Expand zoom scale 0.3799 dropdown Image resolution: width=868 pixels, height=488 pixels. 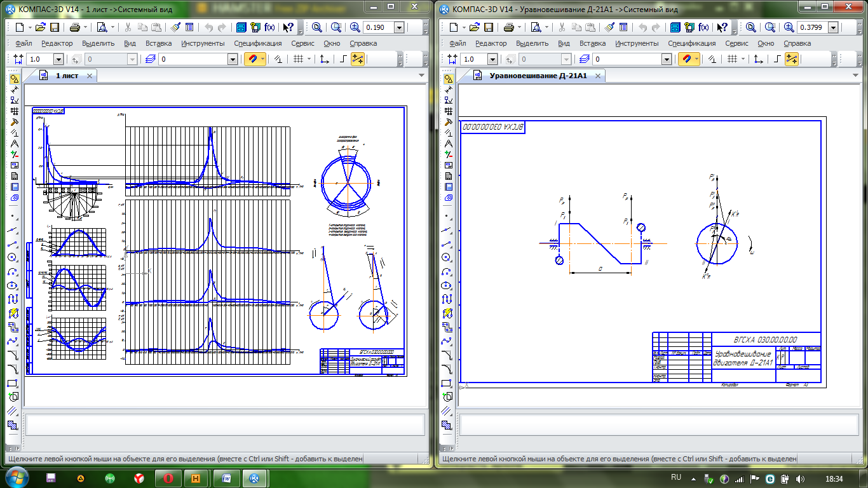834,27
